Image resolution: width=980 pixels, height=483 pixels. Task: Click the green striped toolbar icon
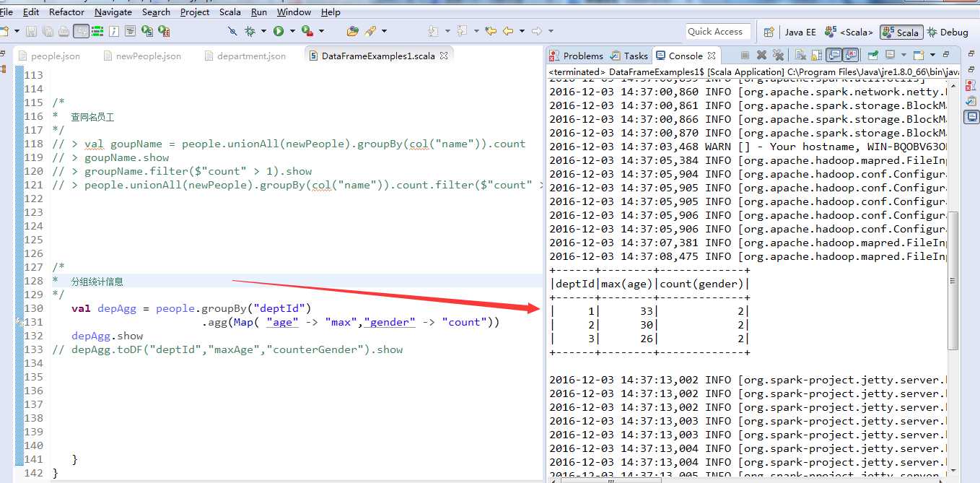click(97, 31)
